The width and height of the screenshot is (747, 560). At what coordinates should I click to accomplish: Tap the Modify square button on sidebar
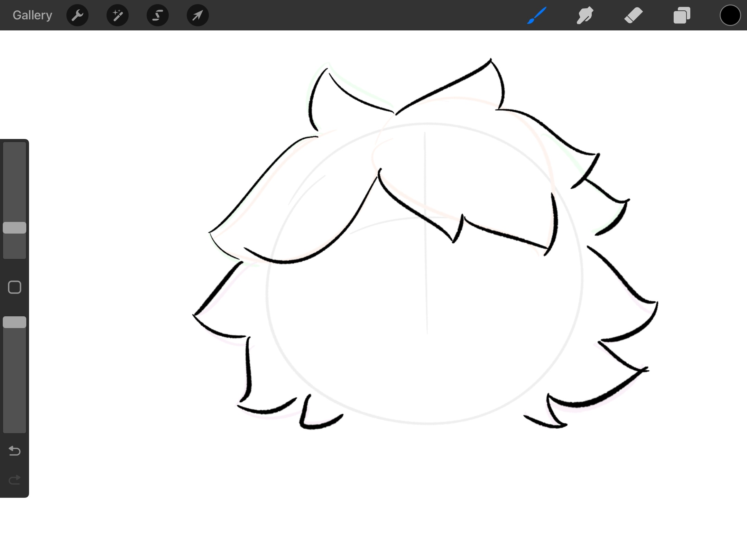[15, 287]
